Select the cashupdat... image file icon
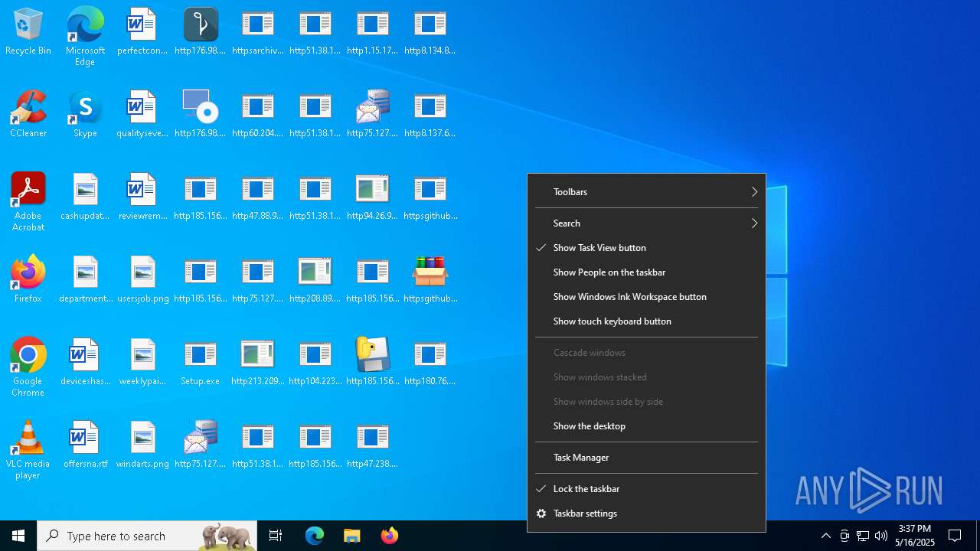 pos(85,197)
